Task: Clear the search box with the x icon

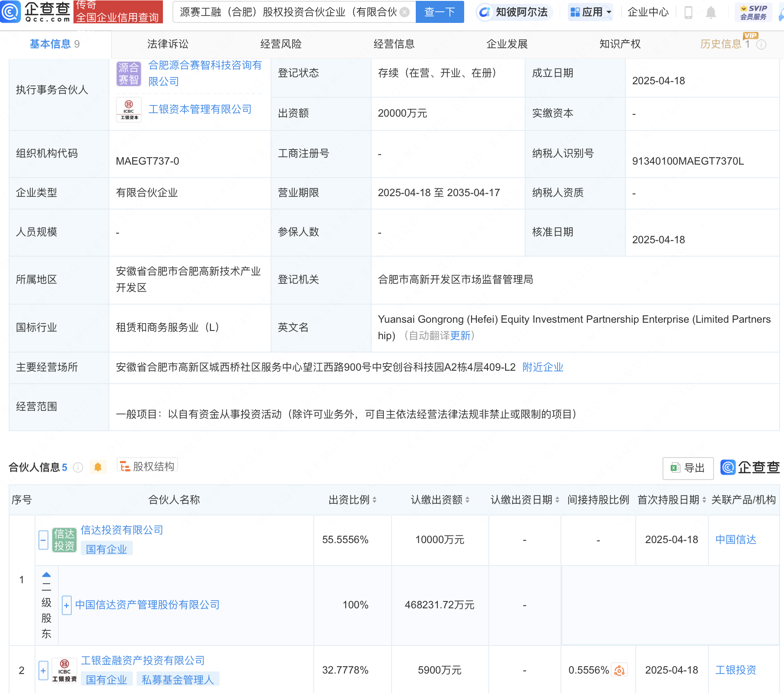Action: coord(405,12)
